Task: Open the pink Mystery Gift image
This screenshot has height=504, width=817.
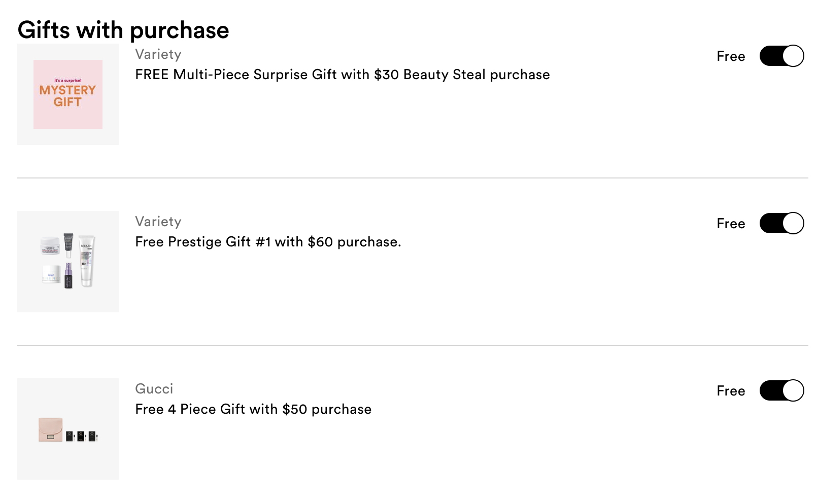Action: [68, 94]
